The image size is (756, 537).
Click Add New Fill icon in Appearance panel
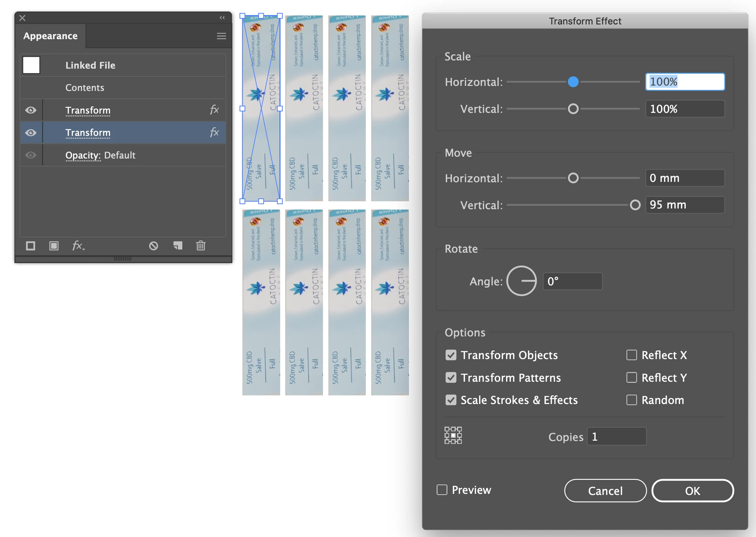54,246
